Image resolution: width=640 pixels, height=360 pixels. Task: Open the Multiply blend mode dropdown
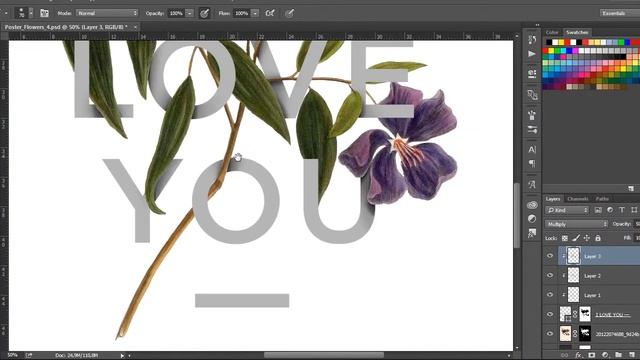pos(576,224)
